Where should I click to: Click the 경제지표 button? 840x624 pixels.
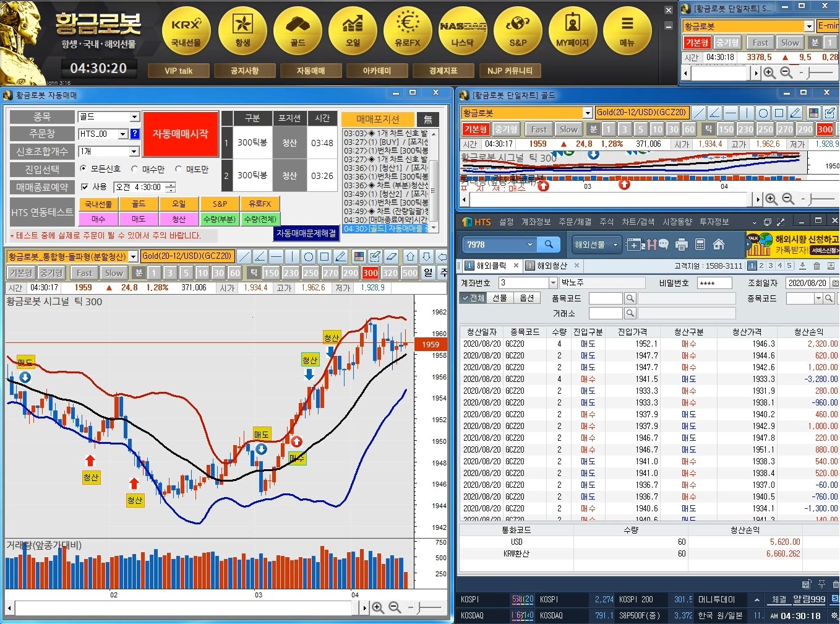click(x=443, y=71)
